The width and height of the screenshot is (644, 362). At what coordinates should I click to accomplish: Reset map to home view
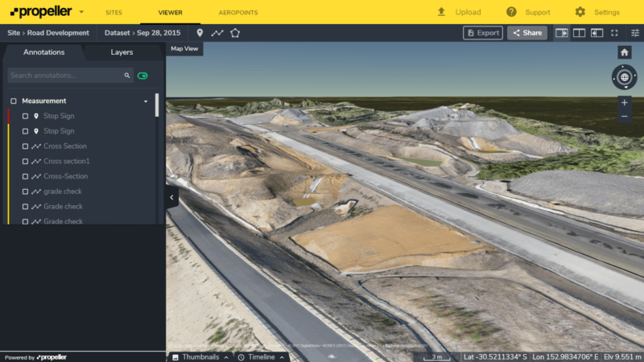(x=625, y=52)
